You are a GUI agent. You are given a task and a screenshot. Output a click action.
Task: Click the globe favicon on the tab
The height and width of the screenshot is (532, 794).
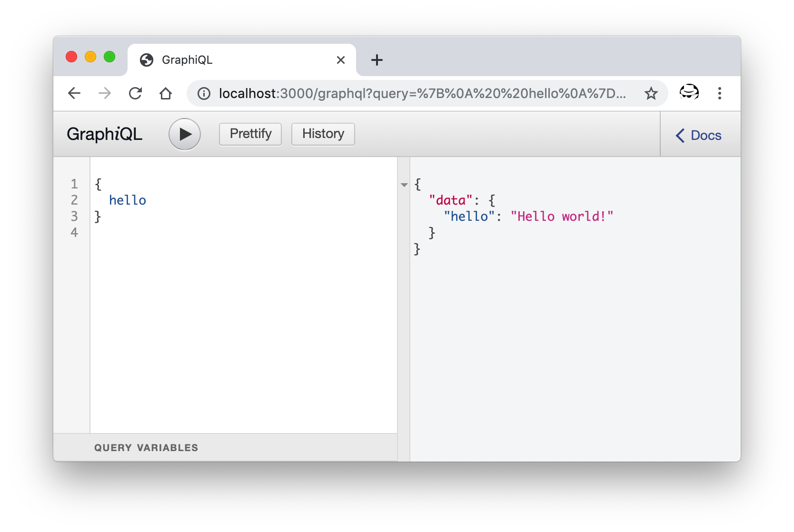[147, 60]
